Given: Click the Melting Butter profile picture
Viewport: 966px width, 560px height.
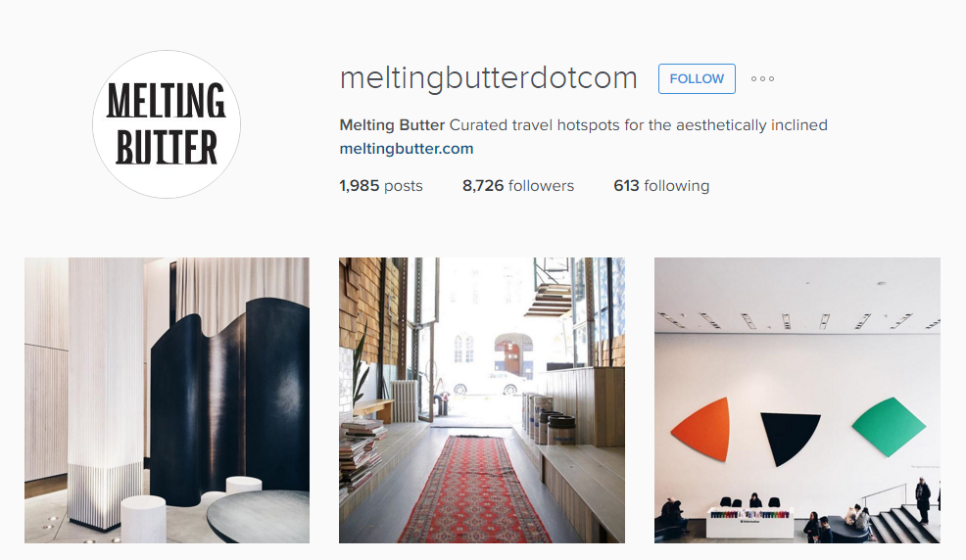Looking at the screenshot, I should coord(167,124).
